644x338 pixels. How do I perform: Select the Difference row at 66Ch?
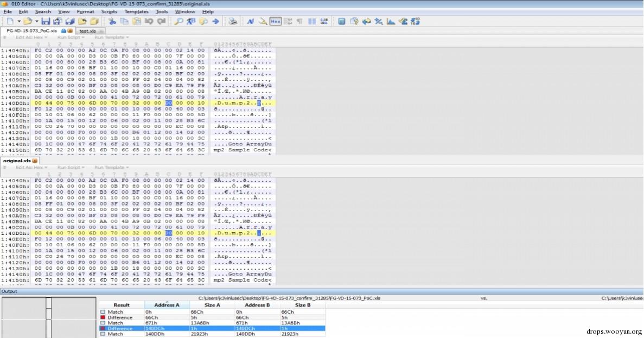coord(213,317)
